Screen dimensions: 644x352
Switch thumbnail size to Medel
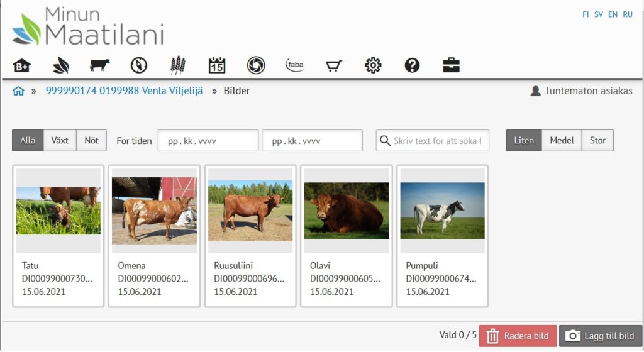562,140
